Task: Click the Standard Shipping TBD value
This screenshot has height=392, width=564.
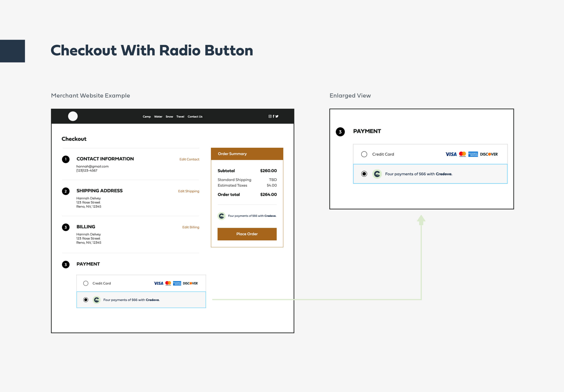Action: click(273, 180)
